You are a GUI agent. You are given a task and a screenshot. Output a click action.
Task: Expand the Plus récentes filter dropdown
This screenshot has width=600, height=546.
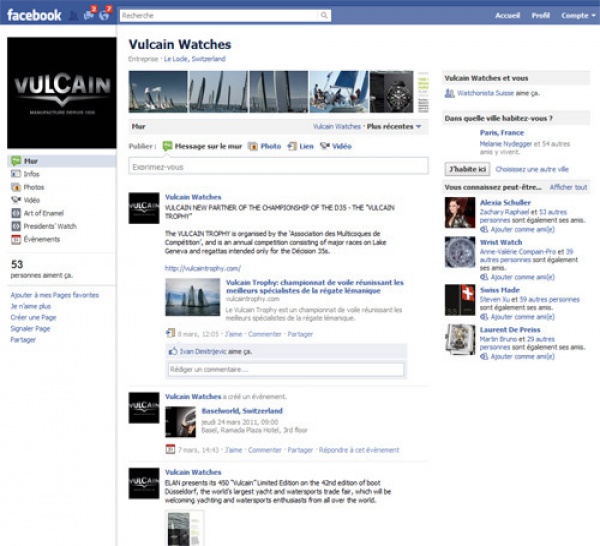click(x=394, y=127)
